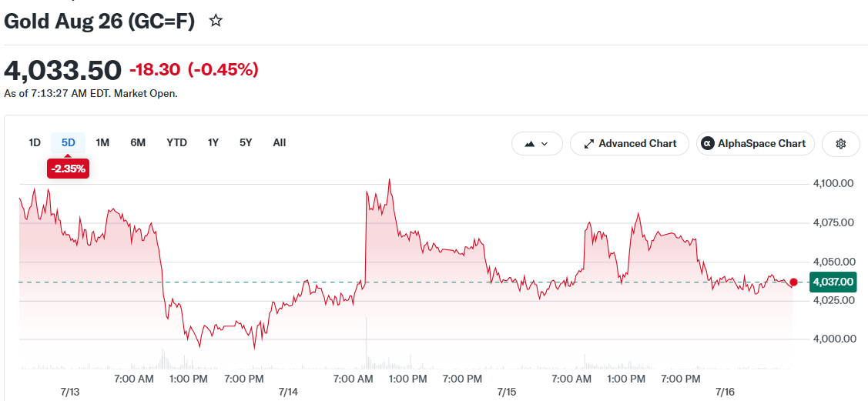The image size is (868, 401).
Task: Switch to the 1M range
Action: (x=102, y=142)
